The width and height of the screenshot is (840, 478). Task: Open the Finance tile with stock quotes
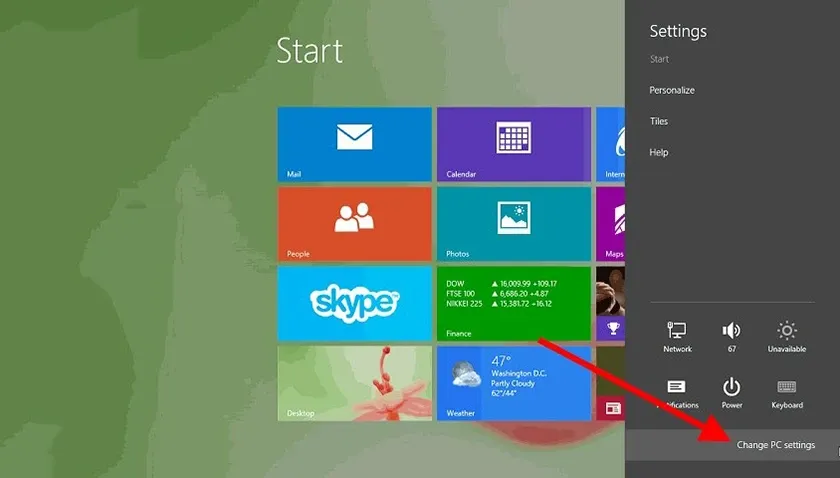pyautogui.click(x=514, y=304)
